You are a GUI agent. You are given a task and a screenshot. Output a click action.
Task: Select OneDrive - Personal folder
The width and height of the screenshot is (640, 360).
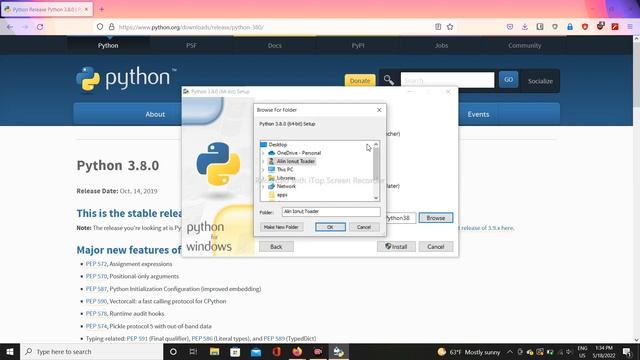click(x=298, y=153)
